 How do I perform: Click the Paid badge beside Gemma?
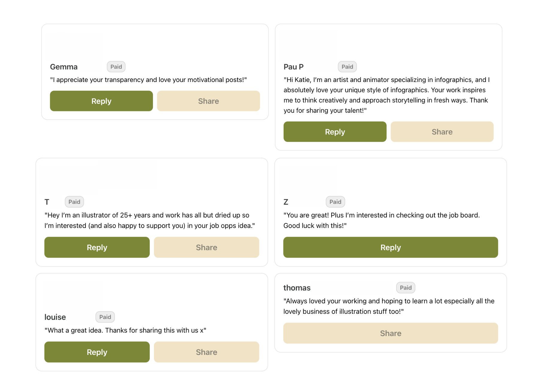pyautogui.click(x=116, y=67)
